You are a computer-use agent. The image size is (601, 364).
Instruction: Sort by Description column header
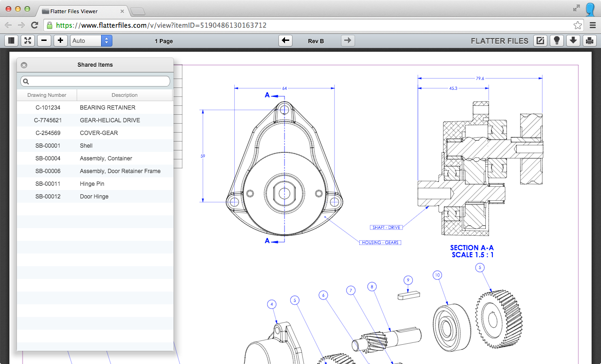click(125, 95)
